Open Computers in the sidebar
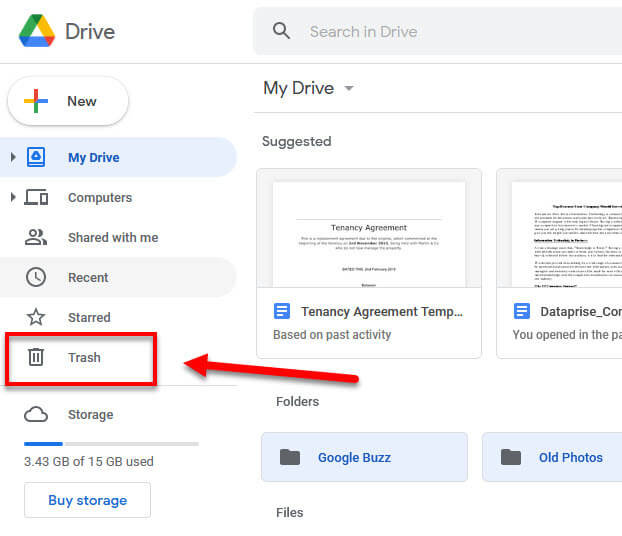 coord(118,197)
